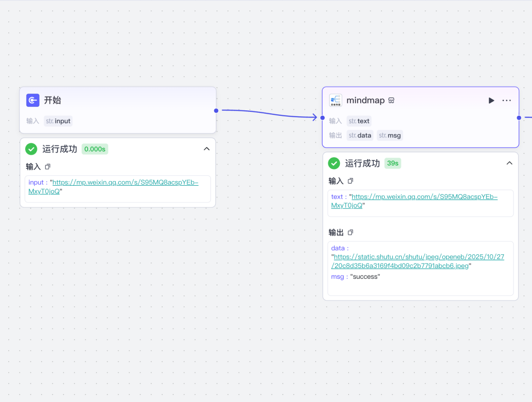
Task: Copy the Start node's input value
Action: [48, 167]
